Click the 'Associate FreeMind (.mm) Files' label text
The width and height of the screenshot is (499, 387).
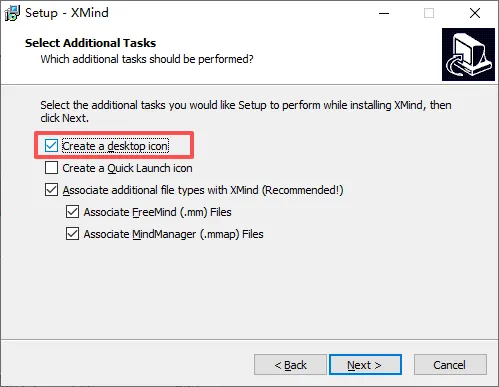point(157,212)
